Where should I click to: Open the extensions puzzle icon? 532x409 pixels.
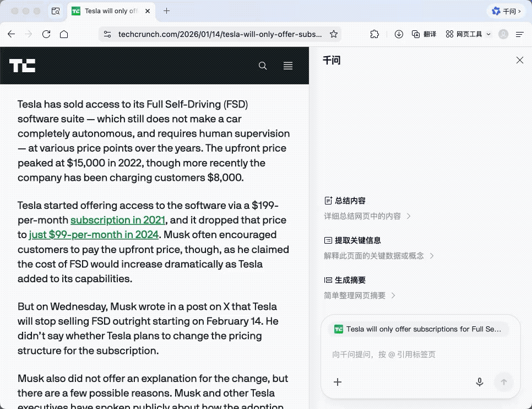[374, 34]
